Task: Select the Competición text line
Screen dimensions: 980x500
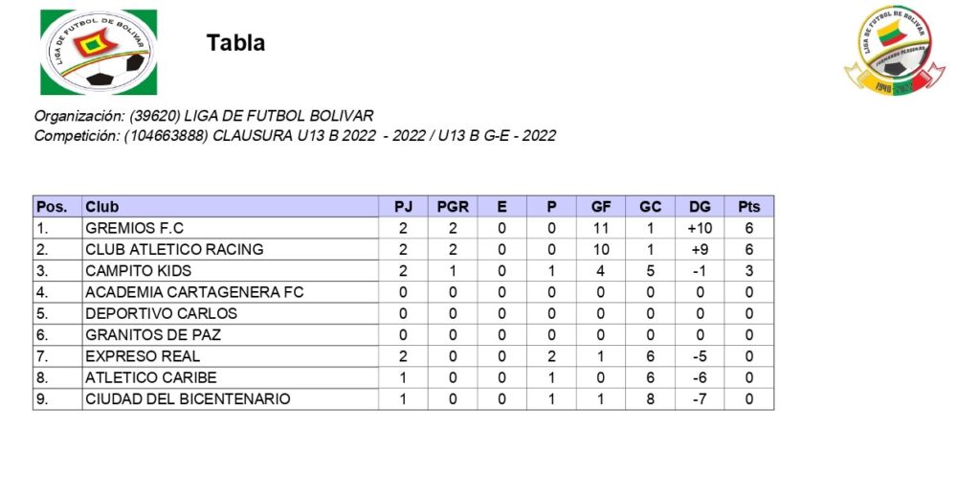Action: click(x=294, y=136)
